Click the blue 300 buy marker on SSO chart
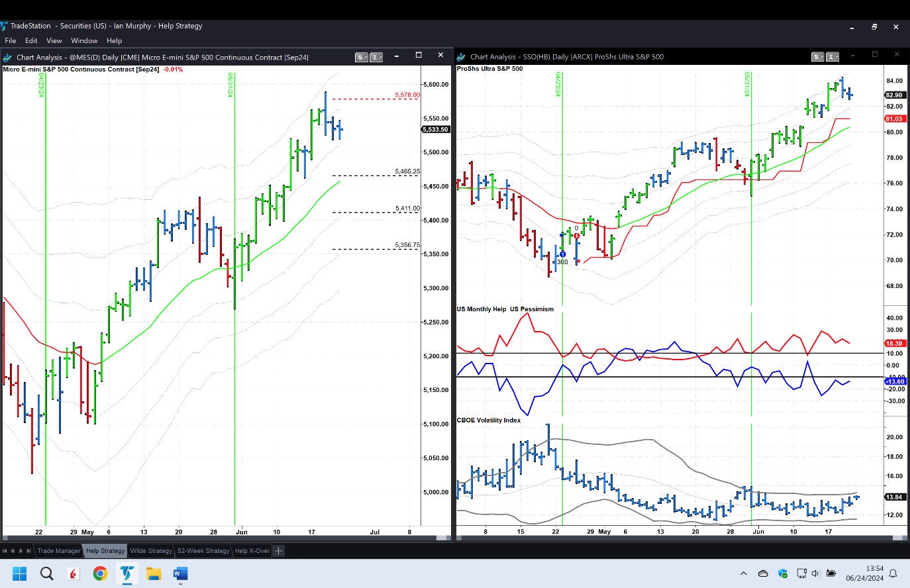 point(562,254)
